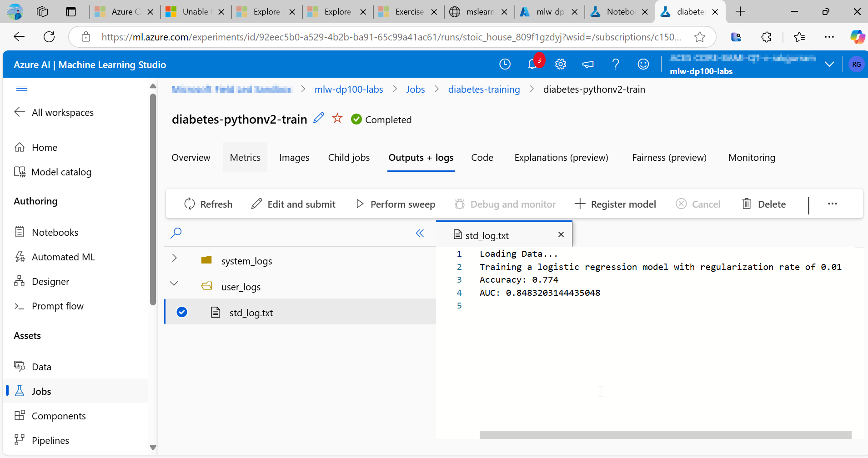Toggle the hamburger navigation menu
This screenshot has height=458, width=868.
22,88
